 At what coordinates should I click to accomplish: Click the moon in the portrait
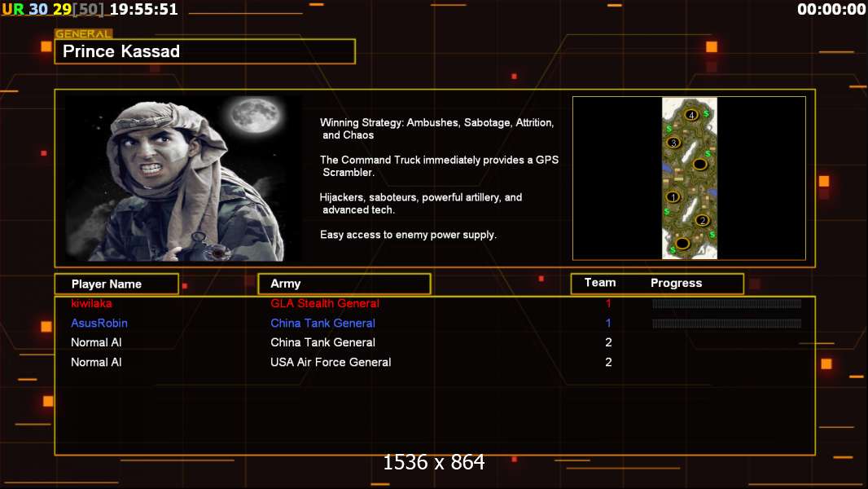point(255,116)
